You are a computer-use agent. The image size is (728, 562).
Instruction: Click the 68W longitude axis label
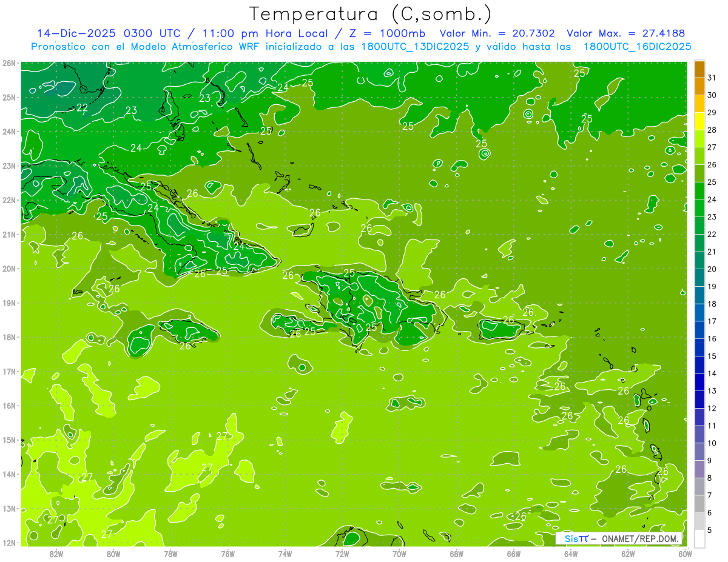click(x=456, y=554)
